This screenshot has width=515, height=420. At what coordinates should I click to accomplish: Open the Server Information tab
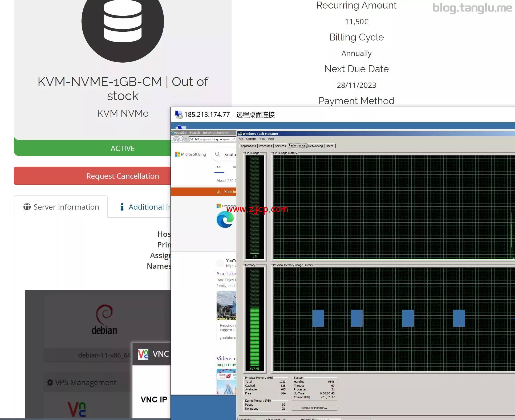(61, 207)
